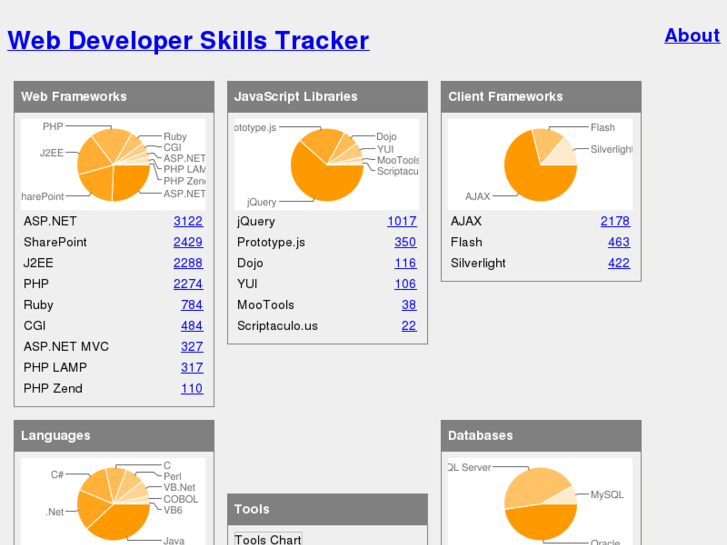
Task: Click the JavaScript Libraries panel header
Action: click(x=327, y=97)
